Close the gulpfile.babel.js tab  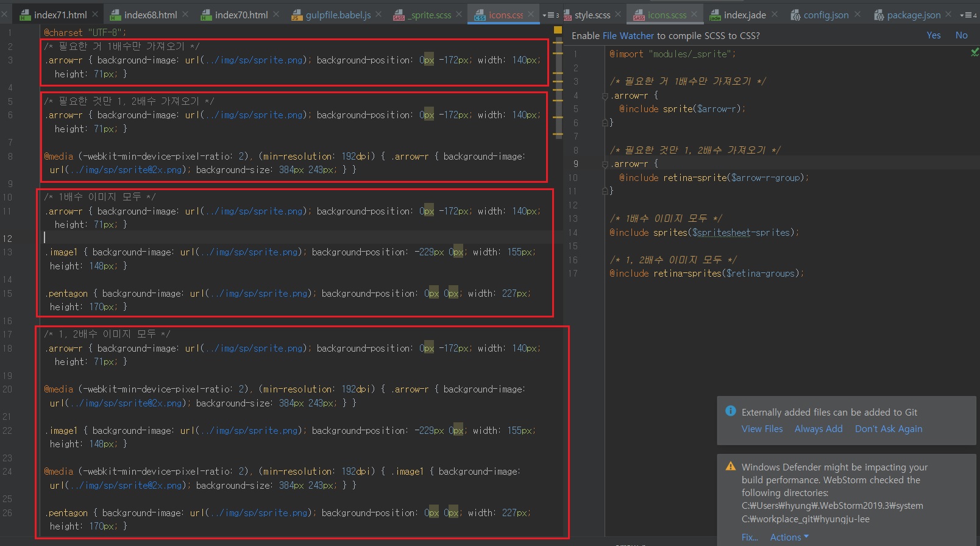378,14
